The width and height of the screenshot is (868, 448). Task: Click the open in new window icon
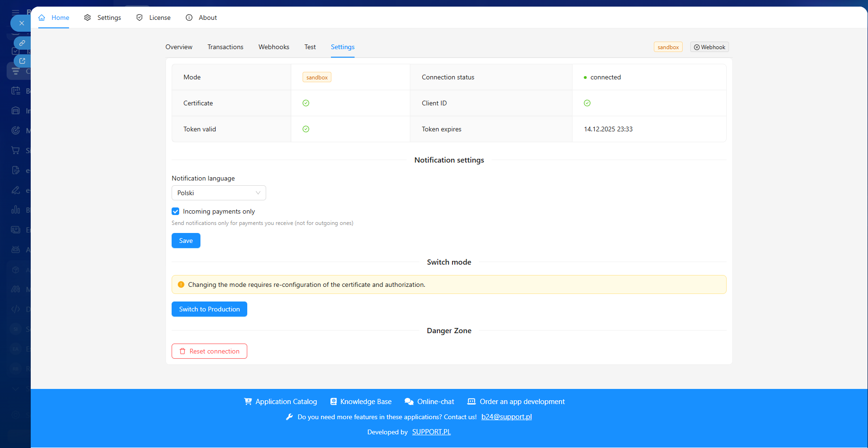22,61
